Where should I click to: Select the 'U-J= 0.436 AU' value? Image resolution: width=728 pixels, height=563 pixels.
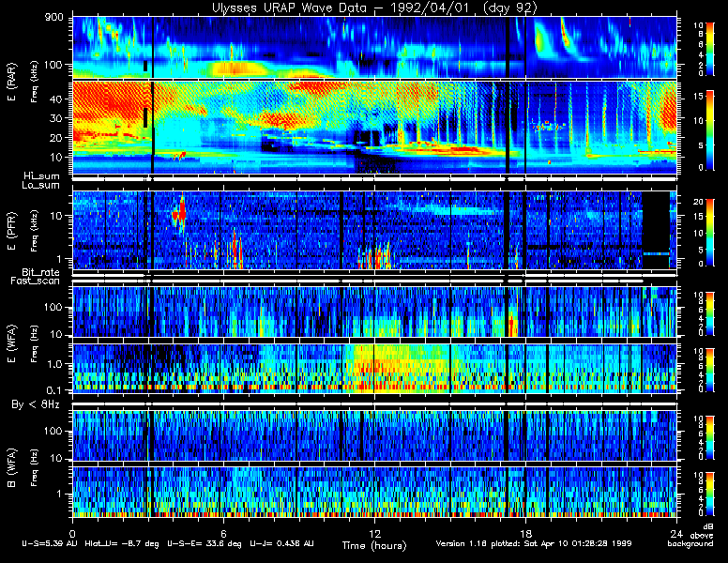281,543
